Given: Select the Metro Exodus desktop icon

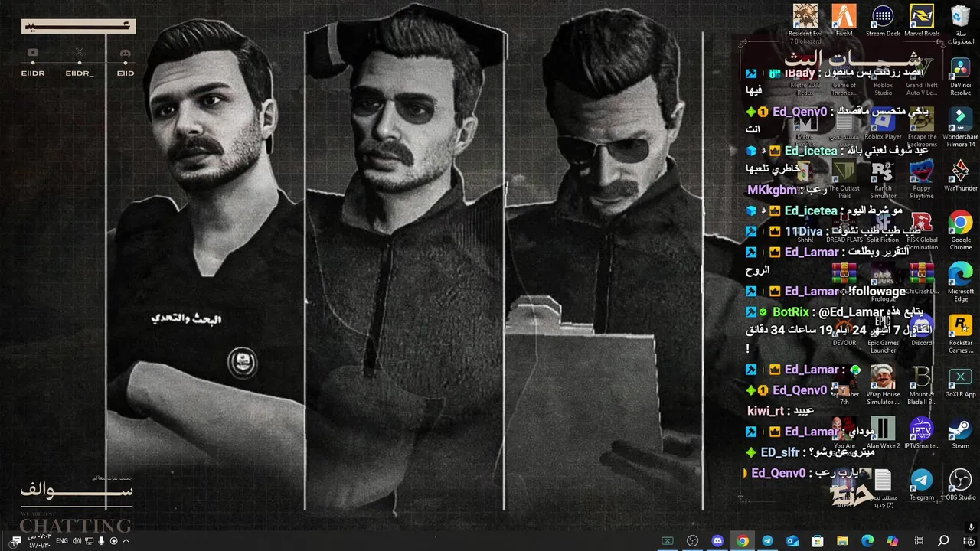Looking at the screenshot, I should click(x=805, y=127).
